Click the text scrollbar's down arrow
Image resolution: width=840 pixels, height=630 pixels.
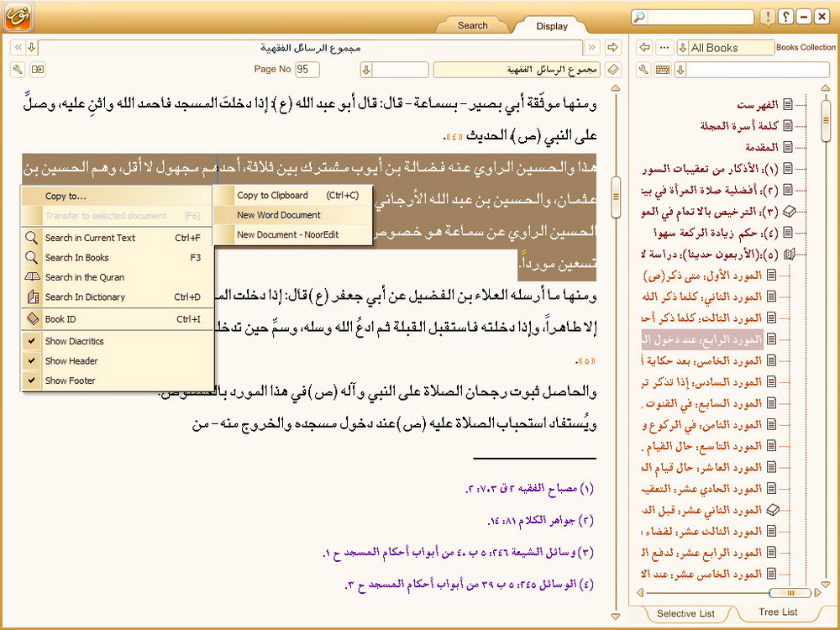tap(616, 617)
